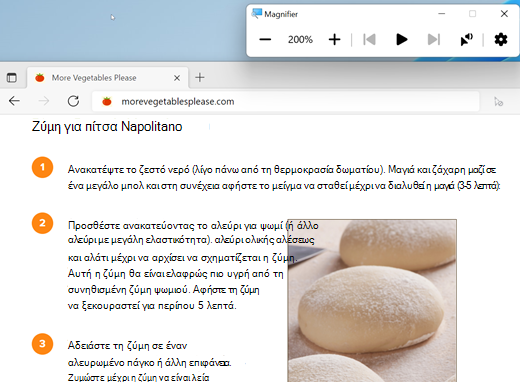
Task: Click the Magnifier app icon in title bar
Action: click(x=257, y=14)
